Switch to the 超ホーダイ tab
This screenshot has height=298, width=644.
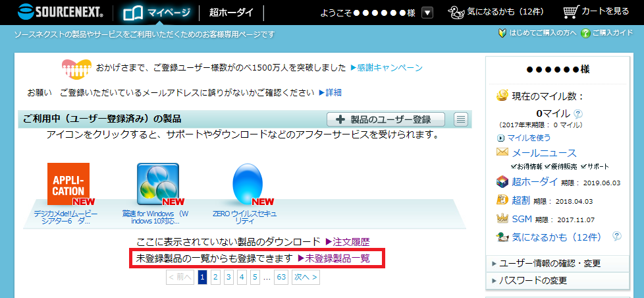232,13
